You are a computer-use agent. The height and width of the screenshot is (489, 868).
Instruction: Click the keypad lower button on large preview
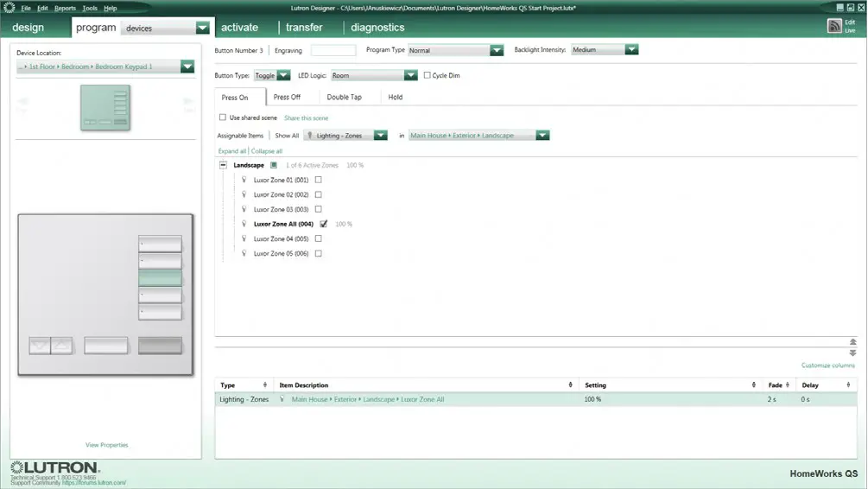[40, 346]
